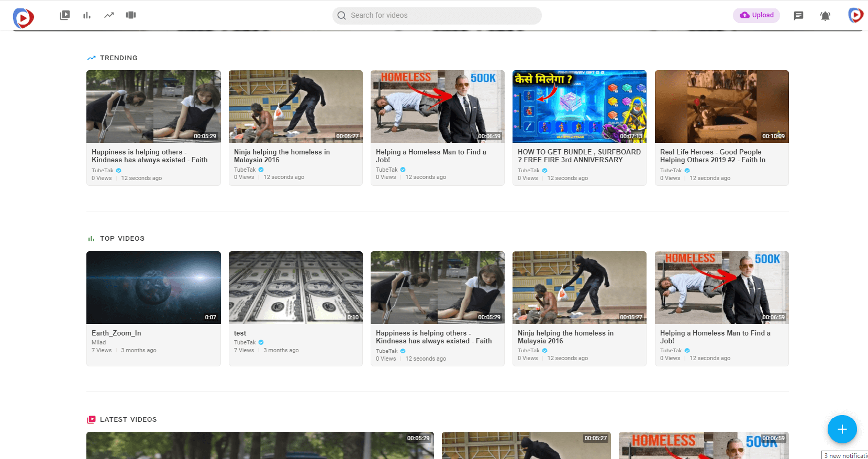Screen dimensions: 868x459
Task: Open the latest videos icon in navbar
Action: 65,15
